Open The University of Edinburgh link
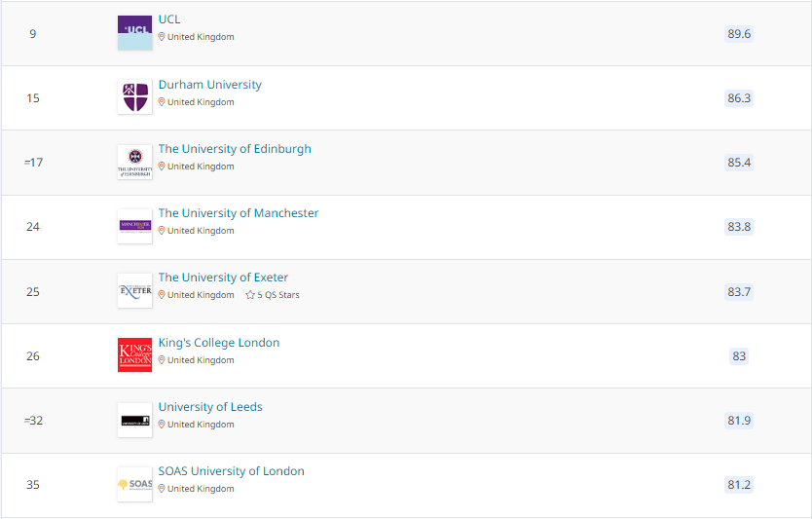812x519 pixels. [235, 149]
